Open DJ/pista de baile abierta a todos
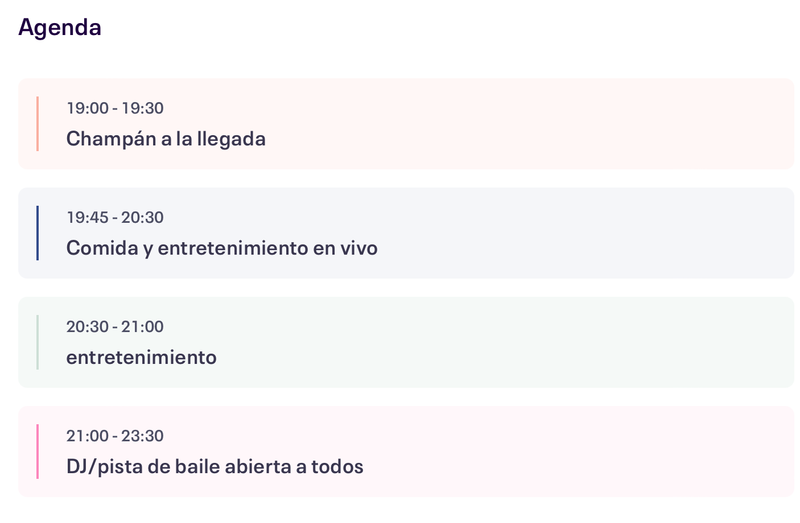Viewport: 800px width, 523px height. (x=215, y=466)
